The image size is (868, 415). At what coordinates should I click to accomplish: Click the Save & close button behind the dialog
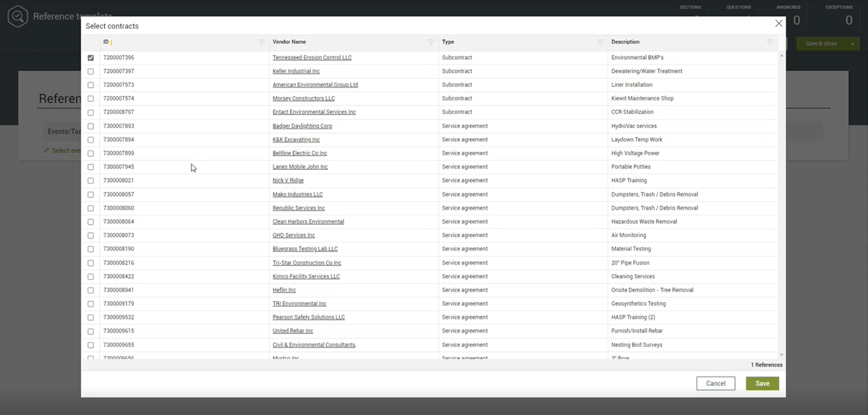tap(820, 43)
